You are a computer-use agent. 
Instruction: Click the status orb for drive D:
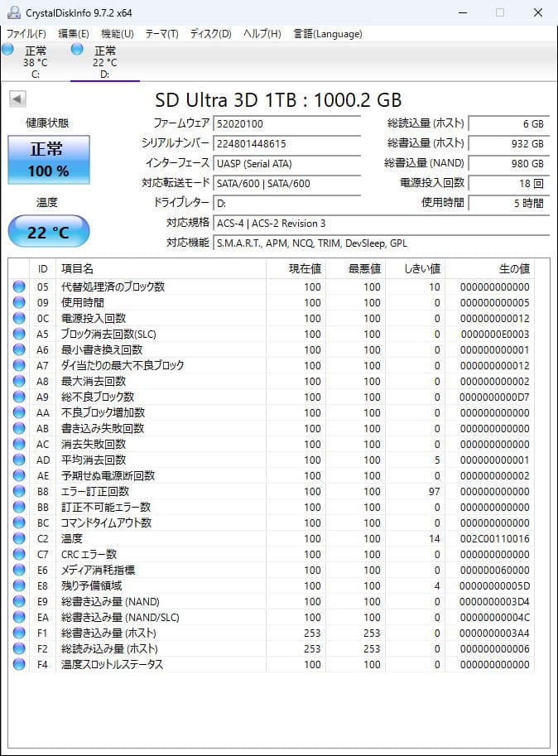(77, 49)
